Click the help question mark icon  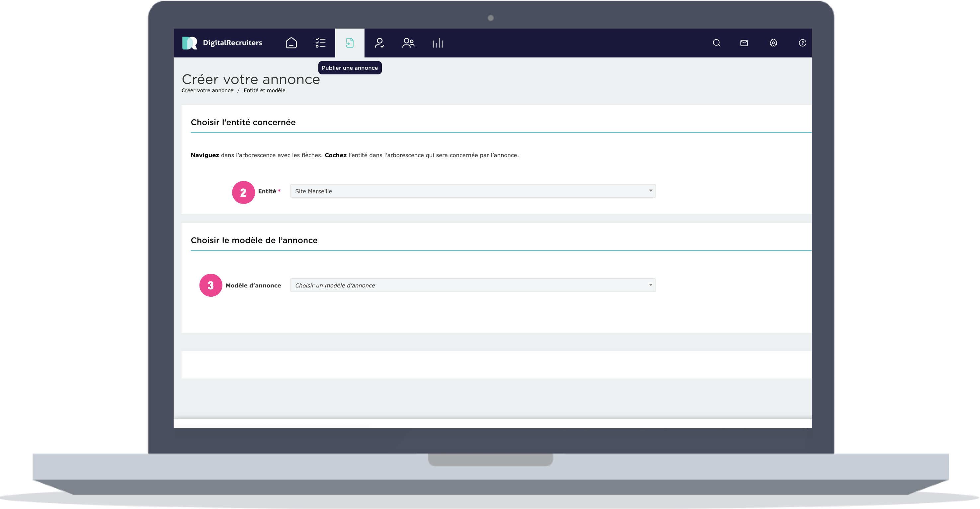(802, 43)
